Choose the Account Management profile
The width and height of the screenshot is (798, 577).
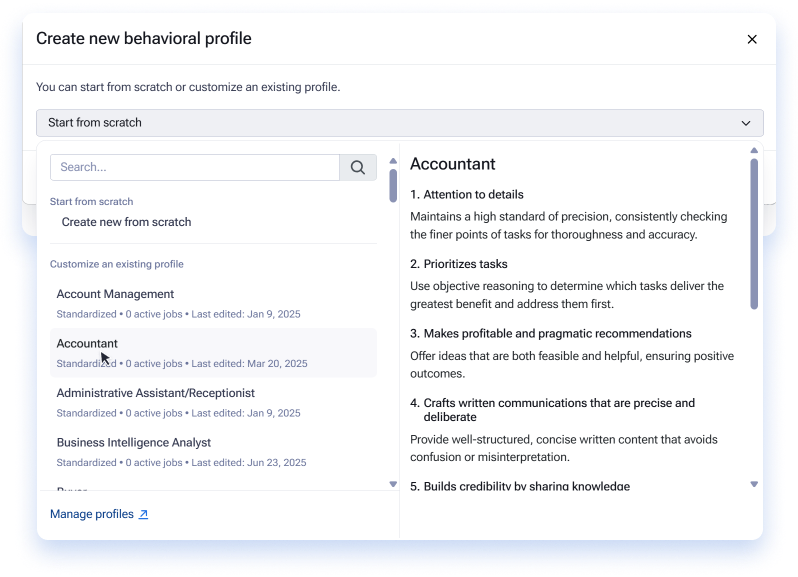pyautogui.click(x=213, y=304)
